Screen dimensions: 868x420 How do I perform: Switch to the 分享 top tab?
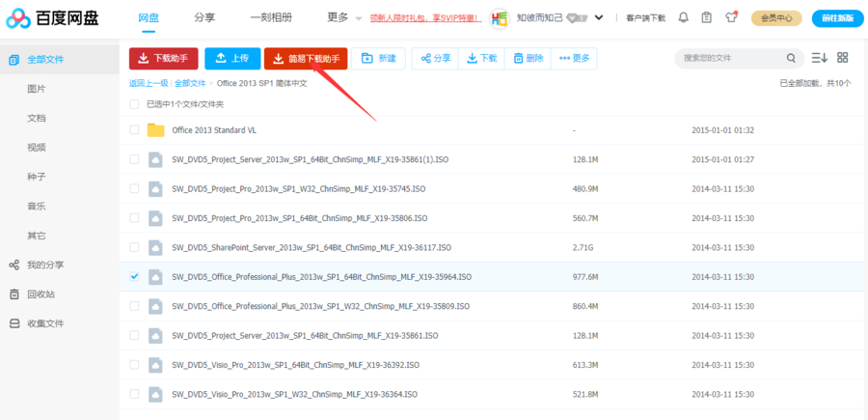204,17
